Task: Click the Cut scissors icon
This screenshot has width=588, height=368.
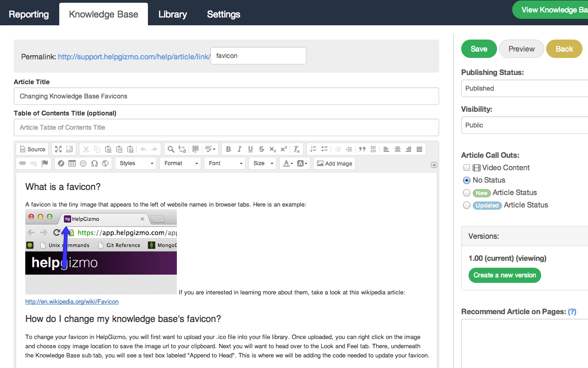Action: point(86,149)
